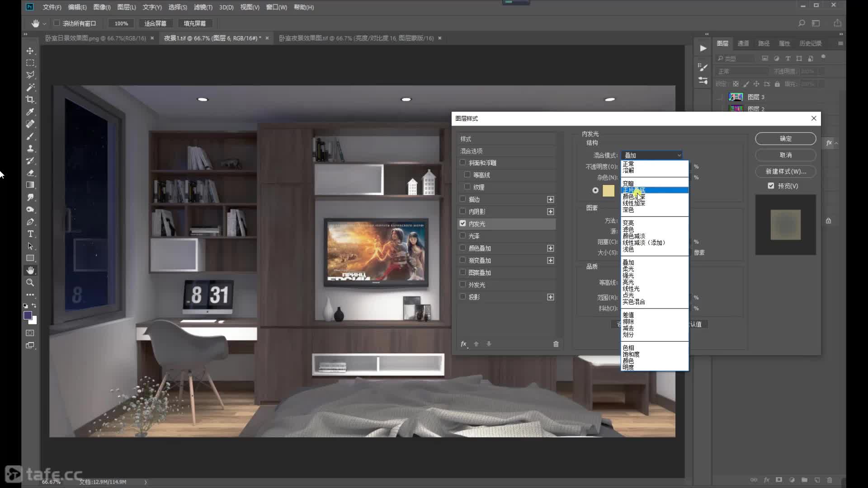Image resolution: width=868 pixels, height=488 pixels.
Task: Add another 描边 effect with plus
Action: click(551, 199)
